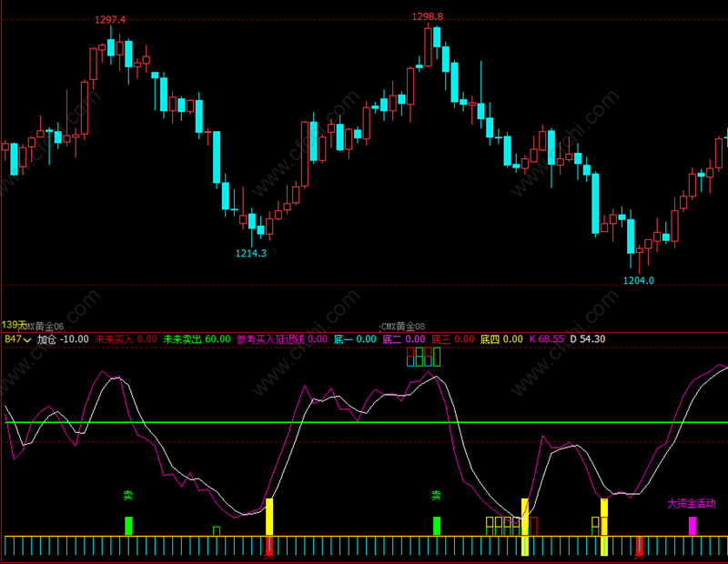Click the 未来卖出 60.00 indicator value
Screen dimensions: 728x564
(197, 339)
